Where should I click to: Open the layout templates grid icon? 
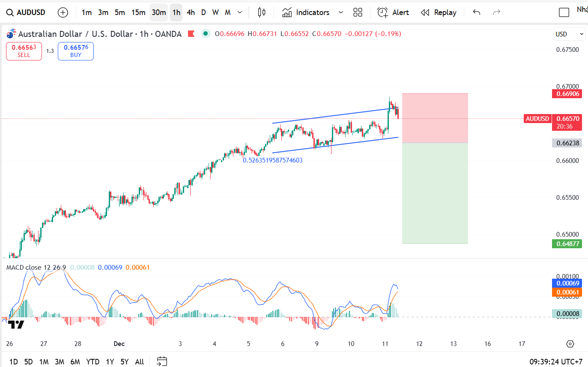click(x=358, y=12)
